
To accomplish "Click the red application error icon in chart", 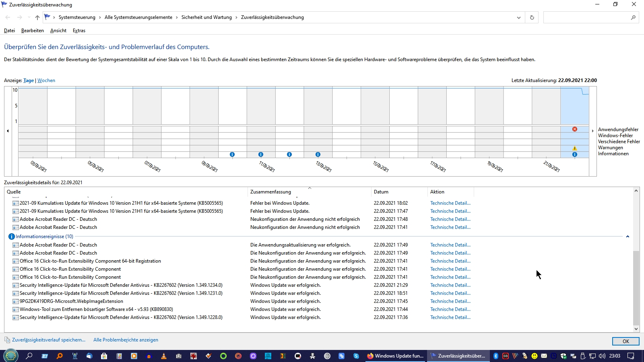I will (x=575, y=129).
